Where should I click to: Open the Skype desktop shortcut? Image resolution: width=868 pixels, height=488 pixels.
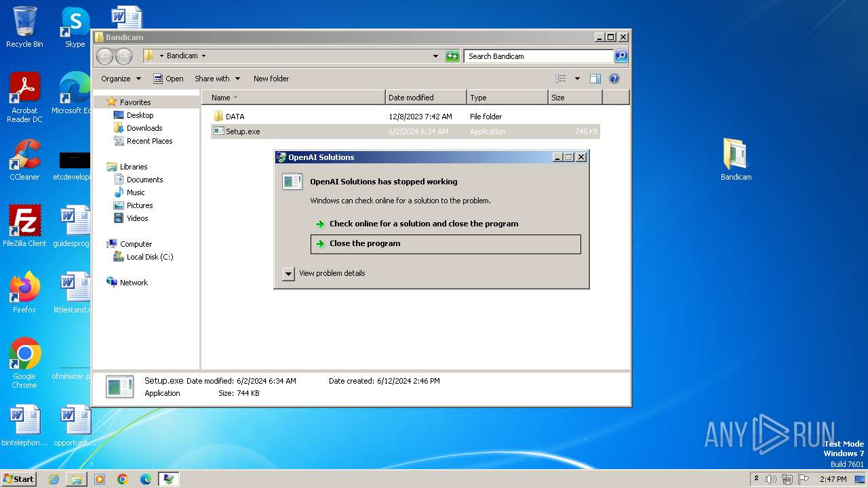click(75, 27)
